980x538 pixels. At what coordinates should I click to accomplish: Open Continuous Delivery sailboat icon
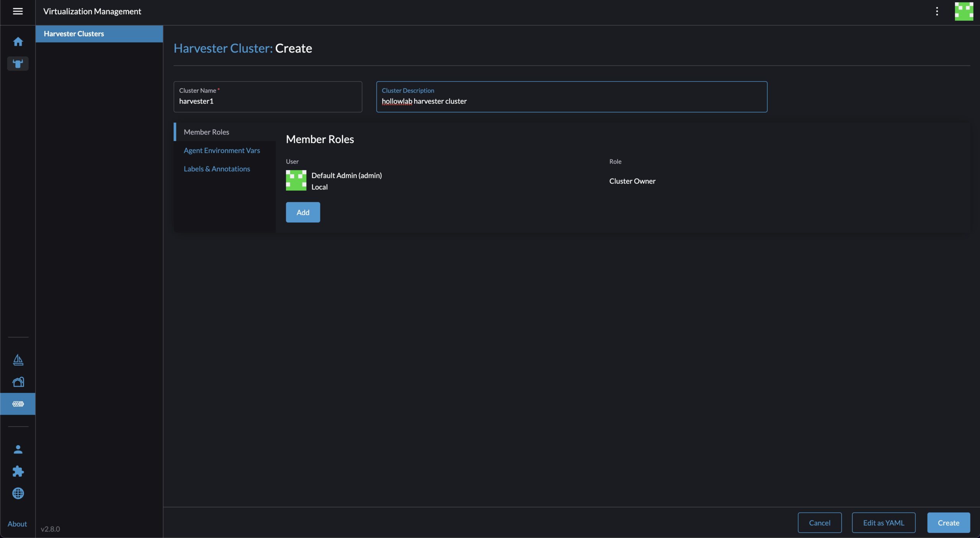click(x=18, y=360)
